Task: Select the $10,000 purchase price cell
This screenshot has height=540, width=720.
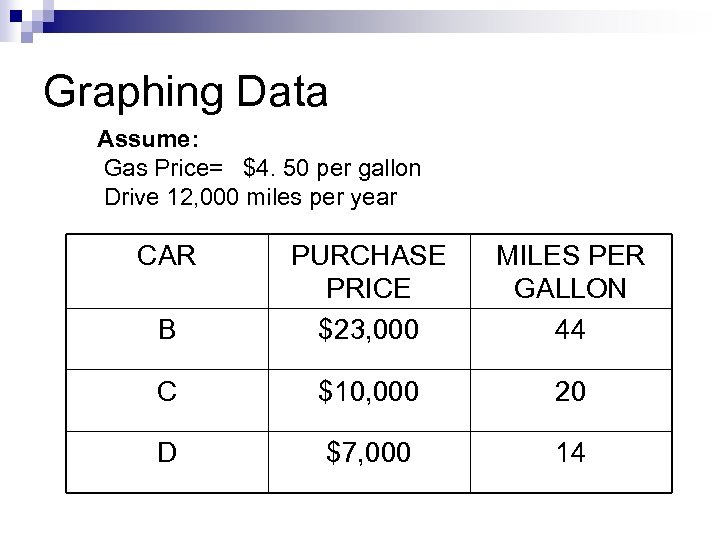Action: pos(367,393)
